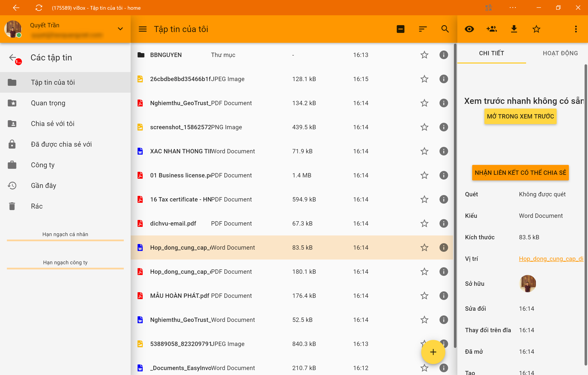Click the sort files icon

pyautogui.click(x=423, y=29)
